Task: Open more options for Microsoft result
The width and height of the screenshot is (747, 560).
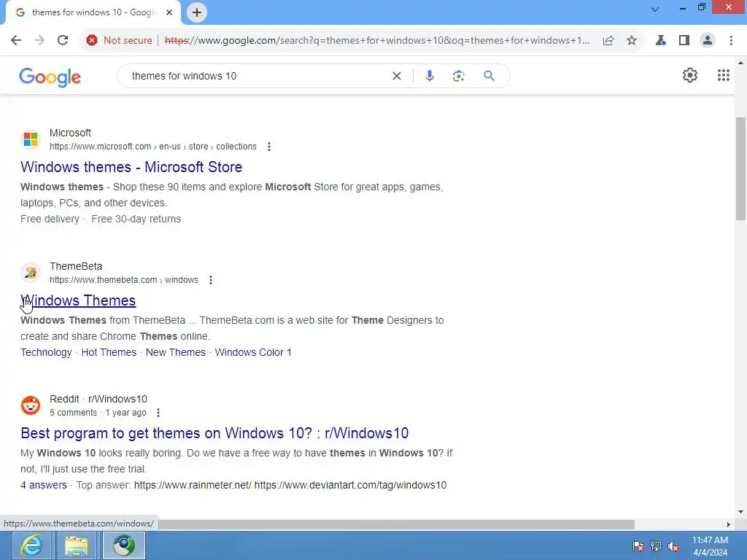Action: click(269, 147)
